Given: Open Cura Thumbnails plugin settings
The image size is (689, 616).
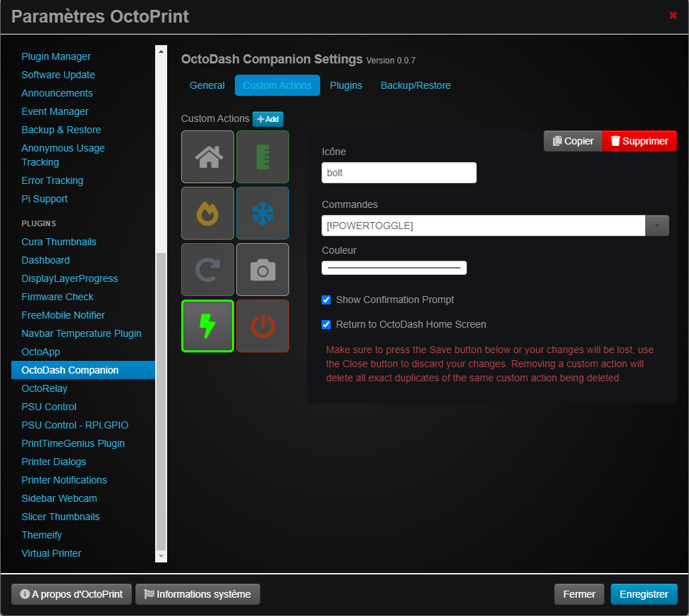Looking at the screenshot, I should pyautogui.click(x=59, y=242).
